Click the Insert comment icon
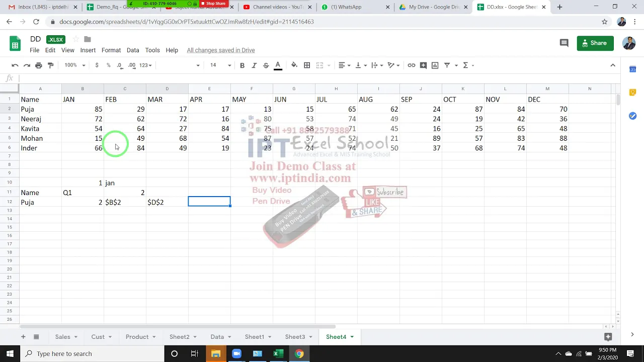The image size is (644, 362). (x=423, y=65)
